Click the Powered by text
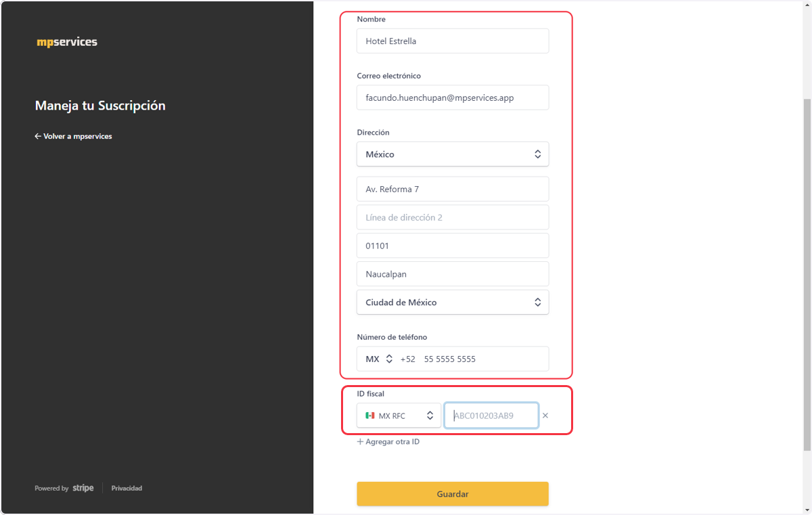This screenshot has width=812, height=515. point(51,488)
